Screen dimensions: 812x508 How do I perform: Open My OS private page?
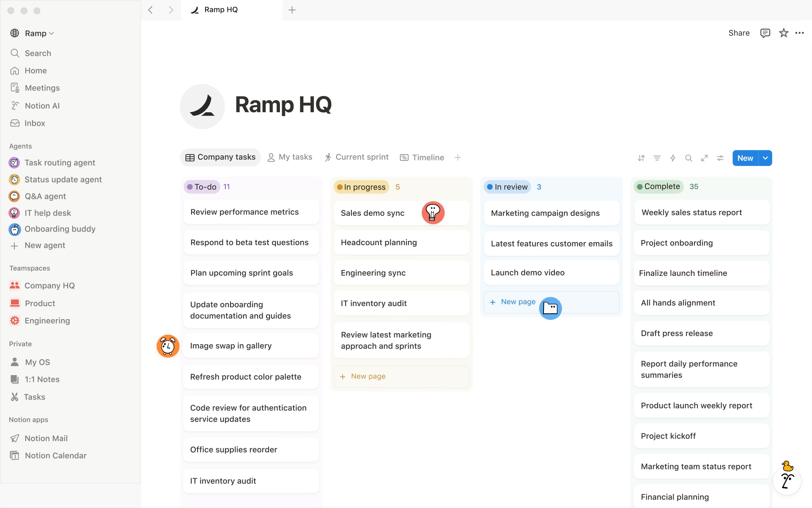tap(30, 362)
